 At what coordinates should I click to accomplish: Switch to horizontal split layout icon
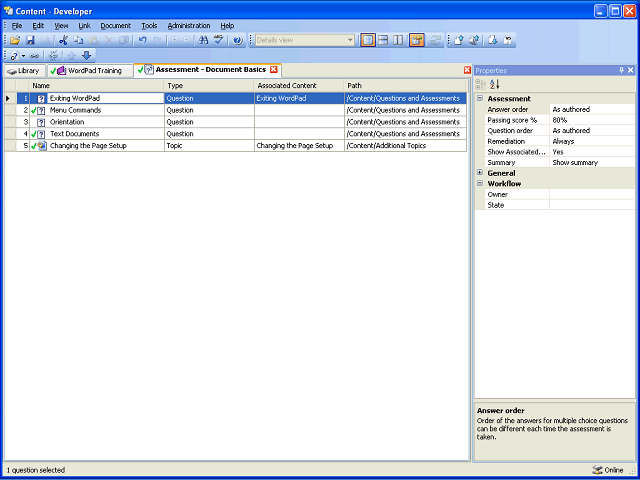(383, 40)
